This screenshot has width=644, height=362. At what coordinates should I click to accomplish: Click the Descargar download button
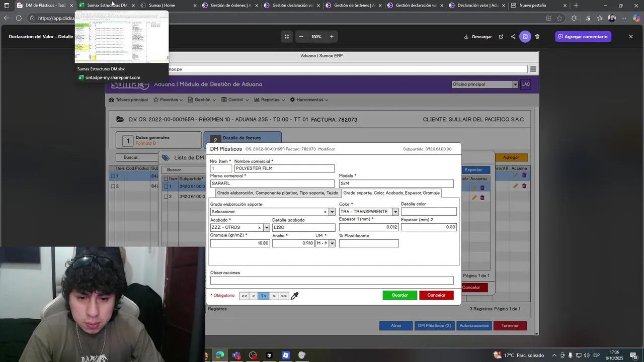pos(477,37)
